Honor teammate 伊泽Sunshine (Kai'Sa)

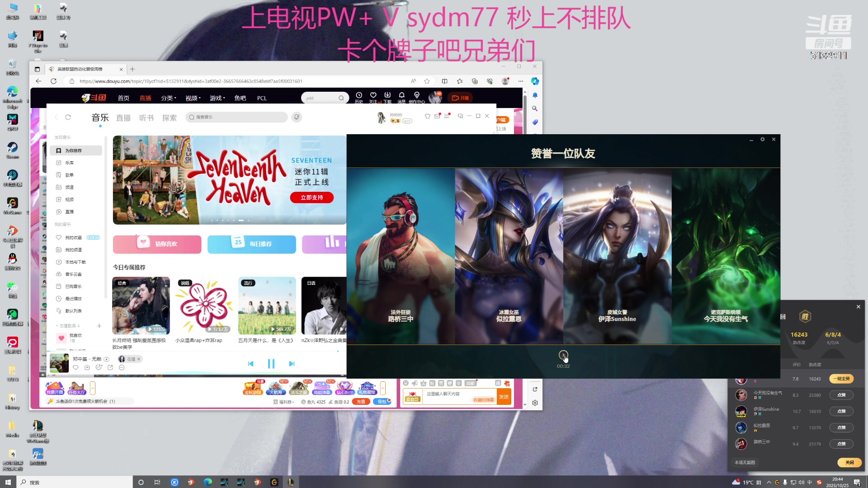(x=618, y=256)
